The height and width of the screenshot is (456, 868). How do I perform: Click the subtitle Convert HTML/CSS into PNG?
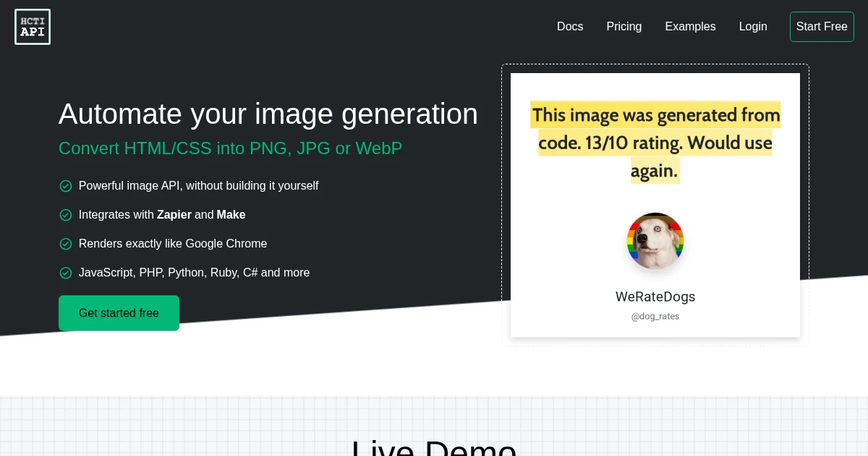(x=230, y=148)
